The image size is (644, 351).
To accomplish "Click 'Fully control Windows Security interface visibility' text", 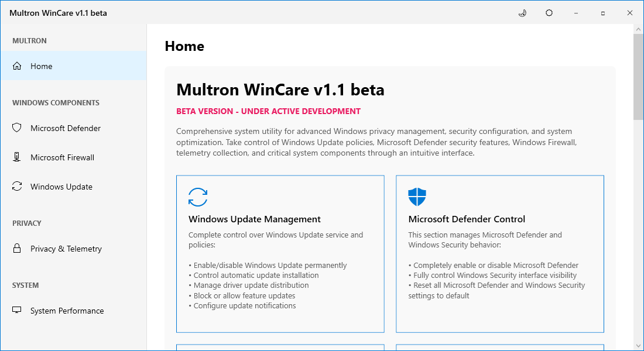I will click(x=492, y=275).
